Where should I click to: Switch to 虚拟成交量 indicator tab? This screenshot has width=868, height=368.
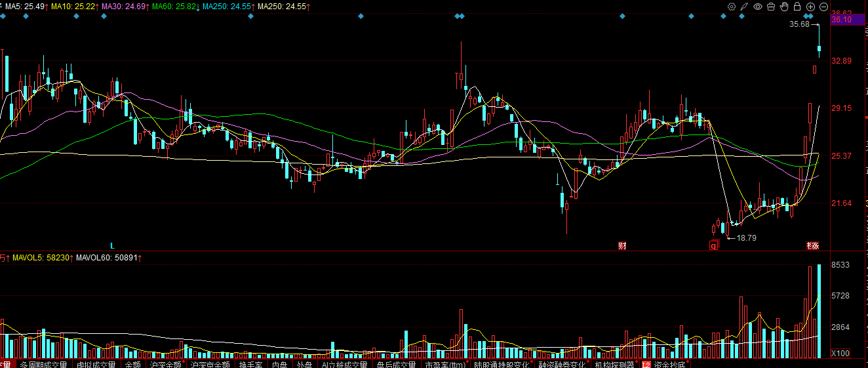96,365
